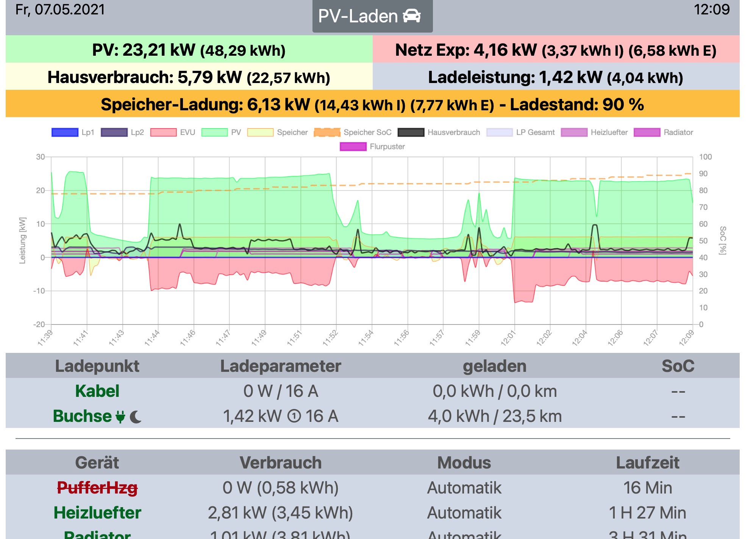Toggle the Lp1 blue legend swatch
The image size is (756, 539).
65,132
